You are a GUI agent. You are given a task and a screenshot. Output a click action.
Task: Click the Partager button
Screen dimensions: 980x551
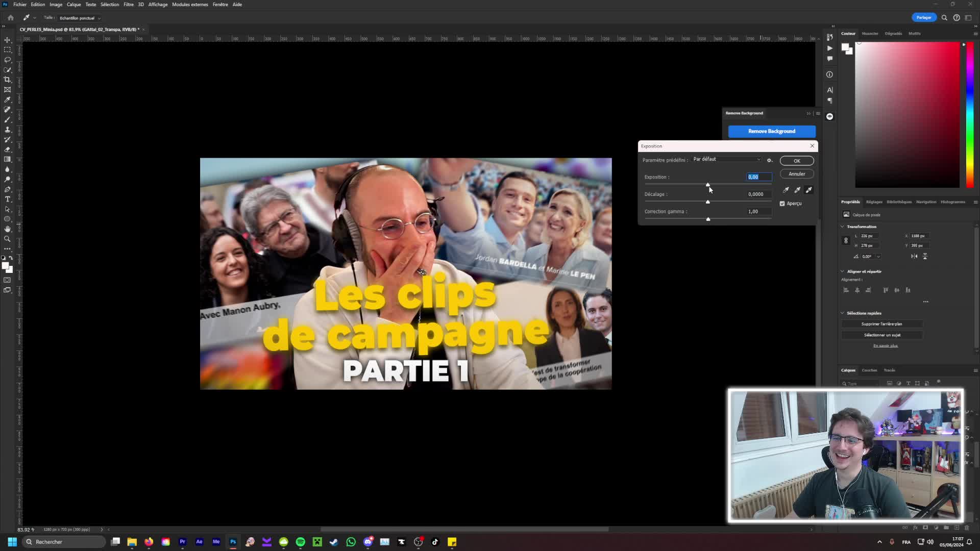[924, 17]
